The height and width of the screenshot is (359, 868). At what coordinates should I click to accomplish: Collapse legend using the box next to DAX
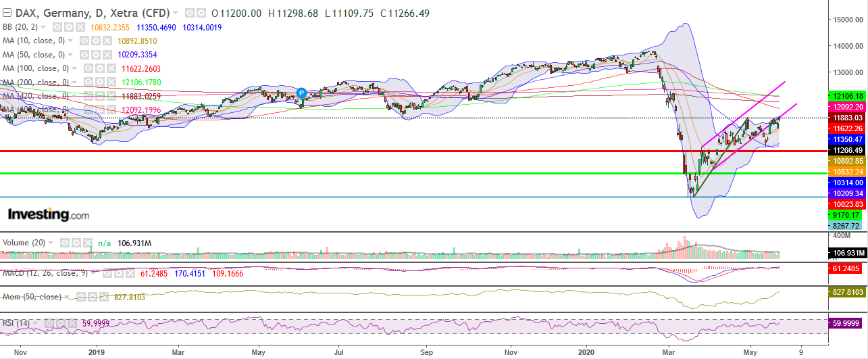point(7,14)
